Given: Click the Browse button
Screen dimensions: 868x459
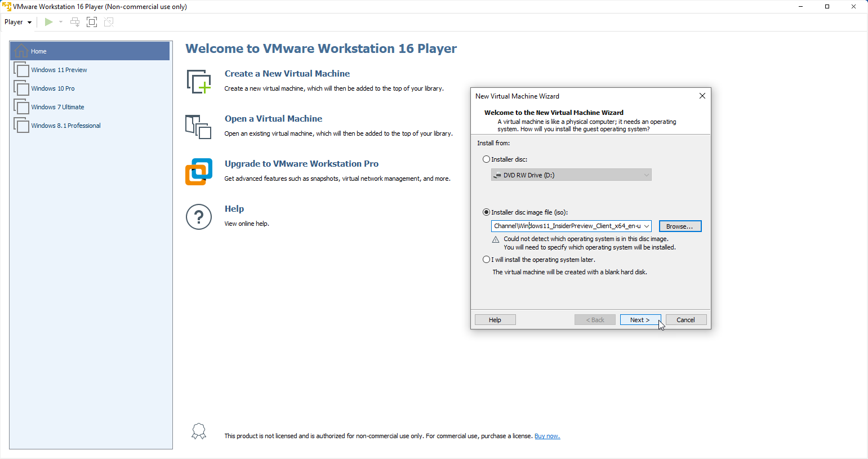Looking at the screenshot, I should point(680,226).
